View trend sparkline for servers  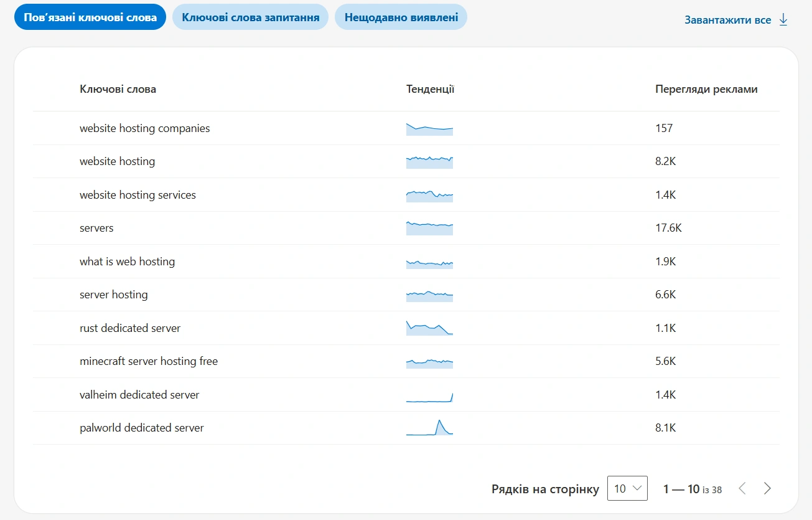coord(429,228)
